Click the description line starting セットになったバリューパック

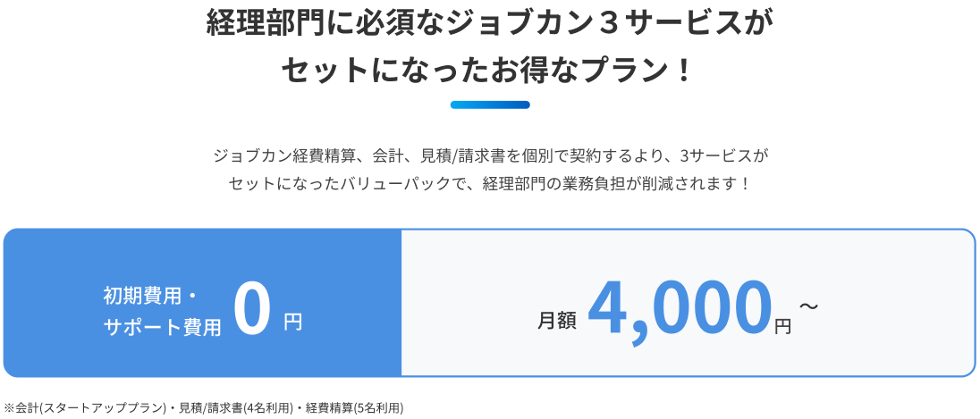(489, 185)
